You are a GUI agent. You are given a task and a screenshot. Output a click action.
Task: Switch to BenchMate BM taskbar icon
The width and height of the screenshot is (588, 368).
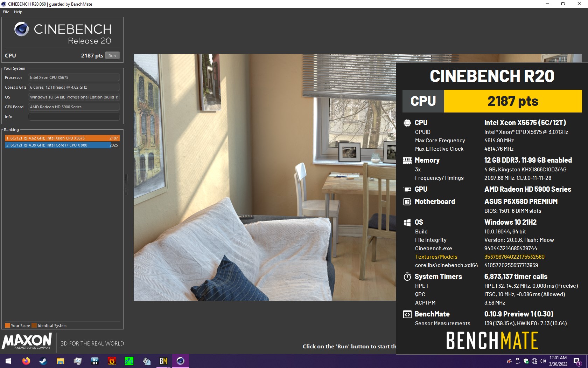163,361
